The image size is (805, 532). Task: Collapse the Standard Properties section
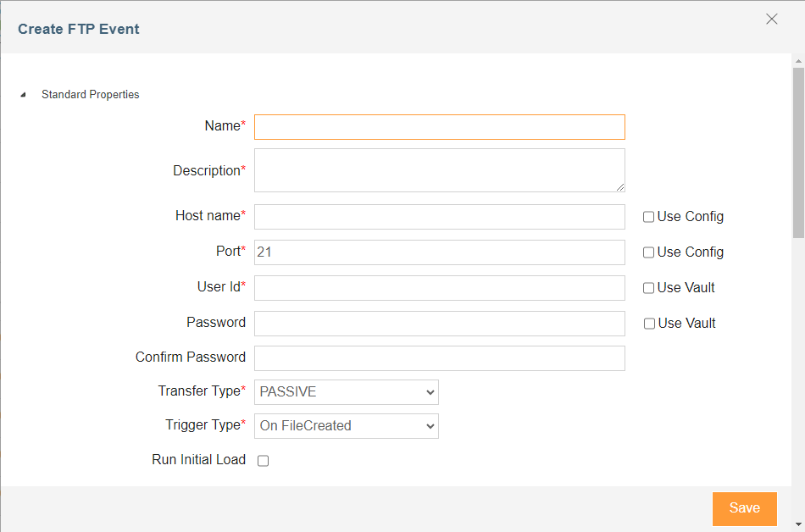tap(23, 95)
